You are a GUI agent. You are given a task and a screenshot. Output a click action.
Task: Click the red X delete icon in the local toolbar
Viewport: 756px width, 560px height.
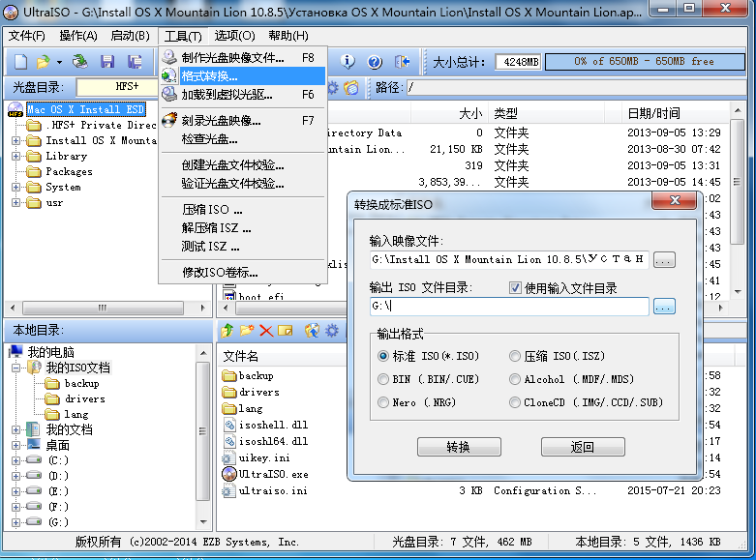pos(266,331)
